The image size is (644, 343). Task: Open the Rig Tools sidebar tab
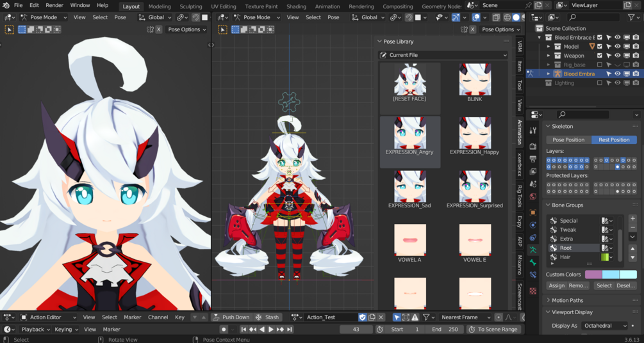point(520,196)
